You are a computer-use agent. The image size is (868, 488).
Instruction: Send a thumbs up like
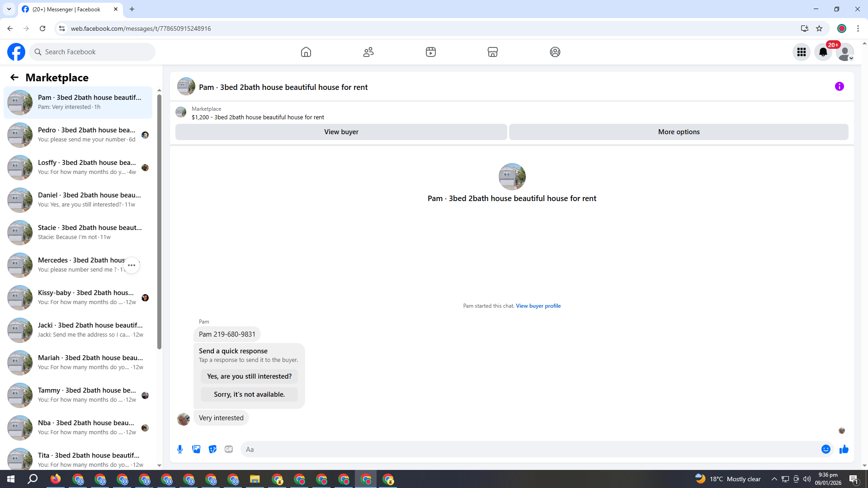[844, 449]
